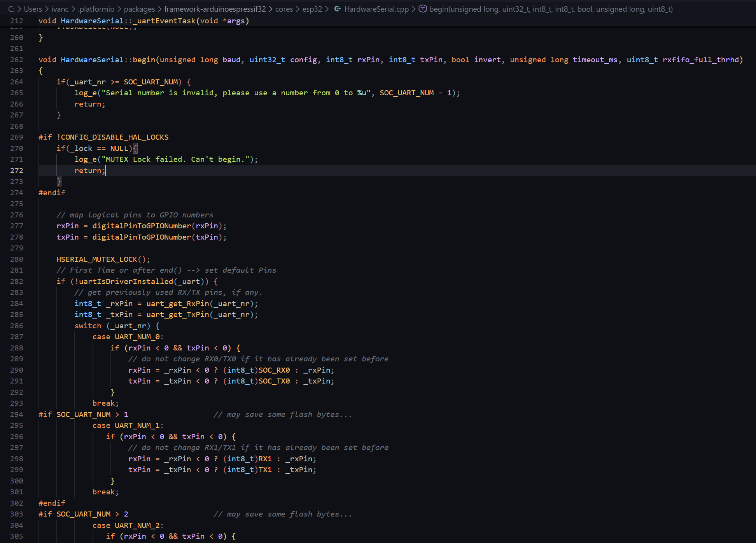
Task: Open the begin() symbol breadcrumb
Action: point(551,9)
